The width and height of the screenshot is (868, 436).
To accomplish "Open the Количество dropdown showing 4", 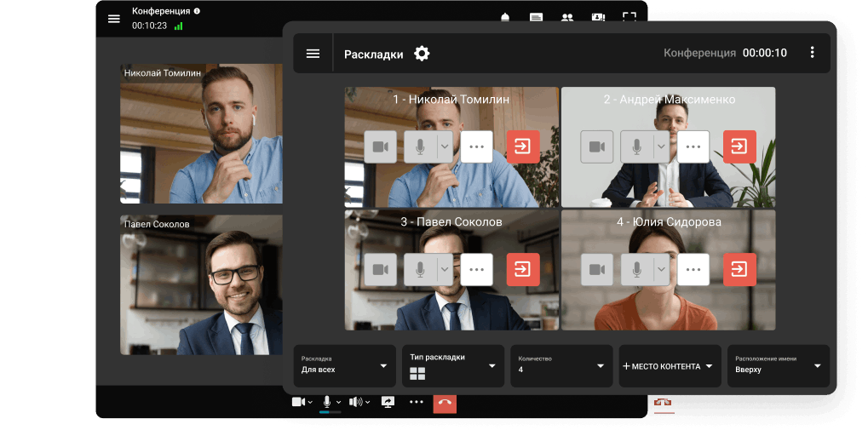I will pos(560,366).
